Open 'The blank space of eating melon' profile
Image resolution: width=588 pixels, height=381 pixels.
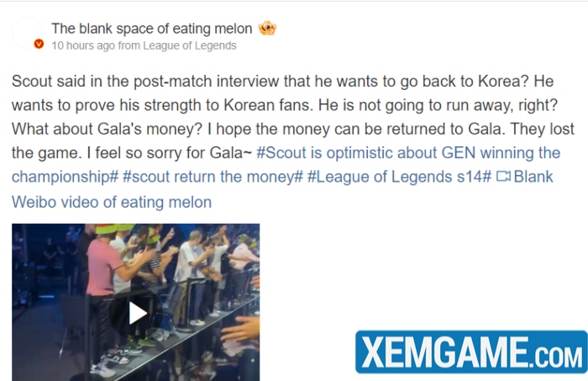tap(152, 29)
